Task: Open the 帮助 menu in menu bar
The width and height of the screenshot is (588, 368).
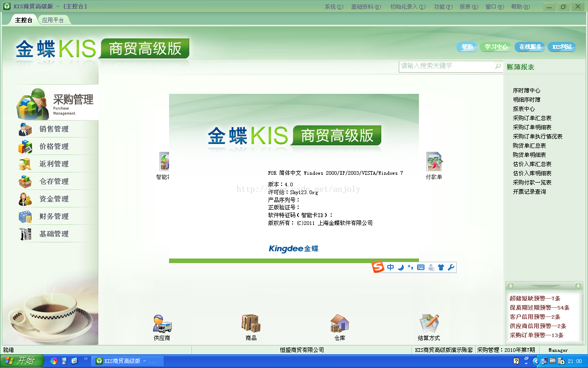Action: [x=520, y=7]
